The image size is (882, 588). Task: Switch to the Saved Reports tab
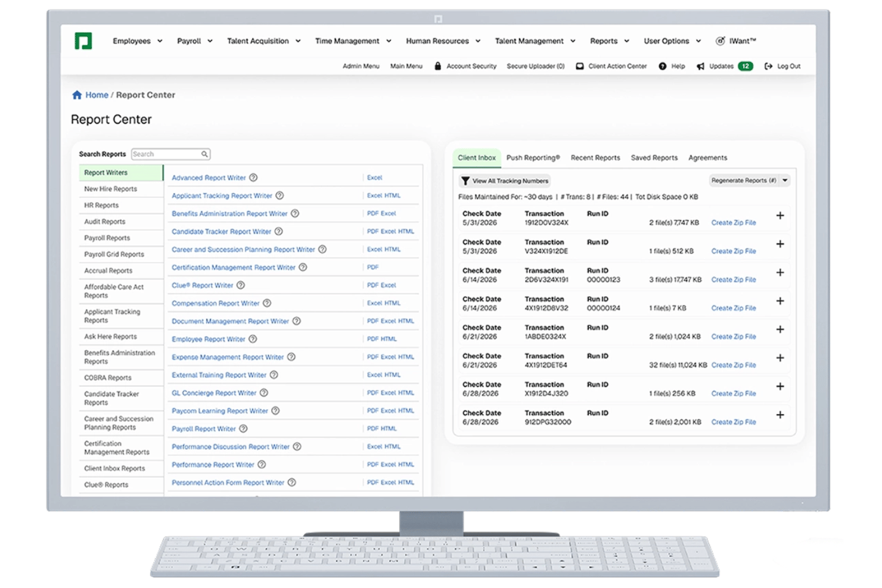click(654, 158)
